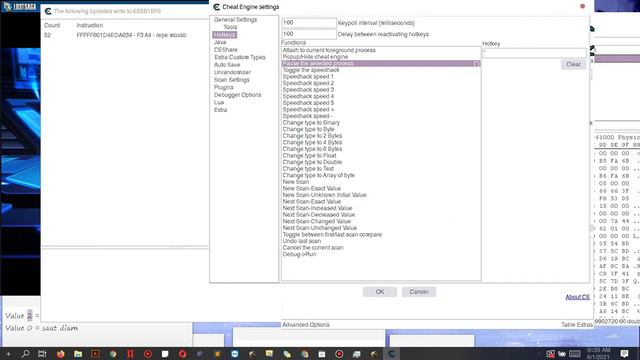Select 'Speedhack speed +' function
Image resolution: width=640 pixels, height=360 pixels.
tap(381, 109)
